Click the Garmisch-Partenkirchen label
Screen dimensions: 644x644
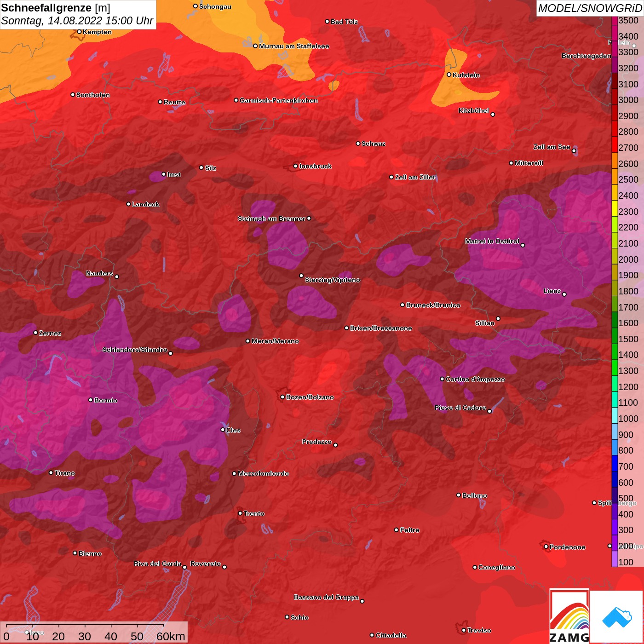click(x=279, y=100)
